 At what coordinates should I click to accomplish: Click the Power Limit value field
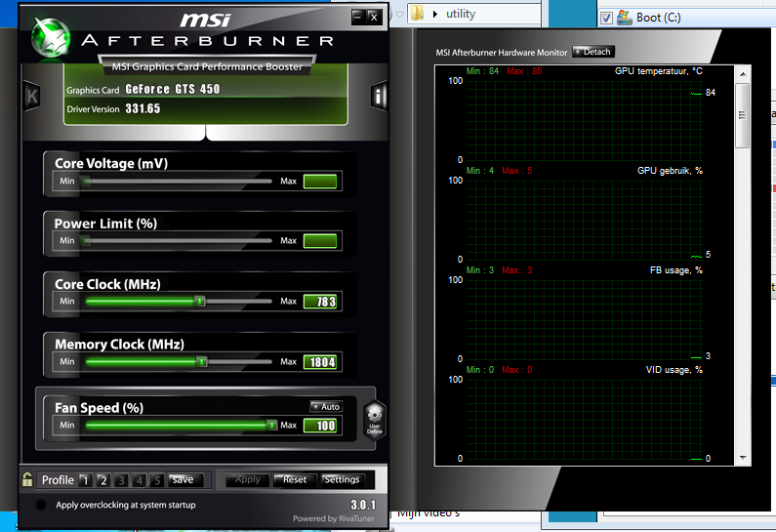pos(320,241)
